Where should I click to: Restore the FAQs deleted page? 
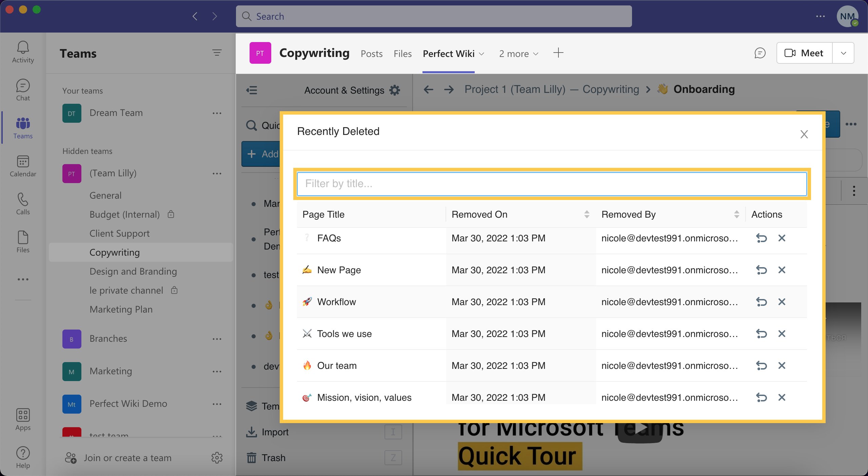[761, 238]
